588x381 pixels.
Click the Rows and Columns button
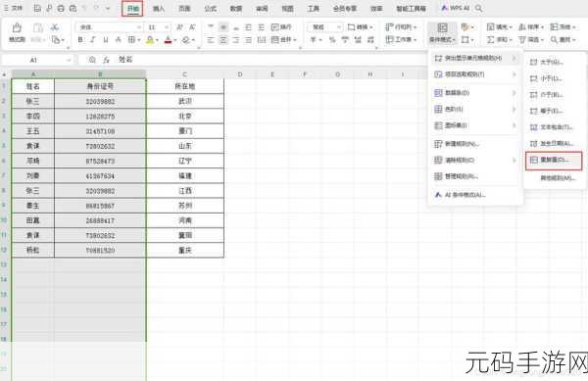(401, 27)
